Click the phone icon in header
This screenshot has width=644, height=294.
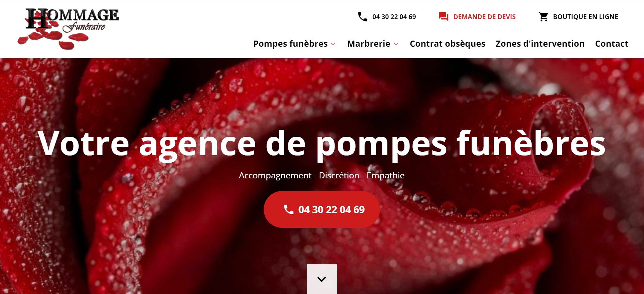point(362,17)
